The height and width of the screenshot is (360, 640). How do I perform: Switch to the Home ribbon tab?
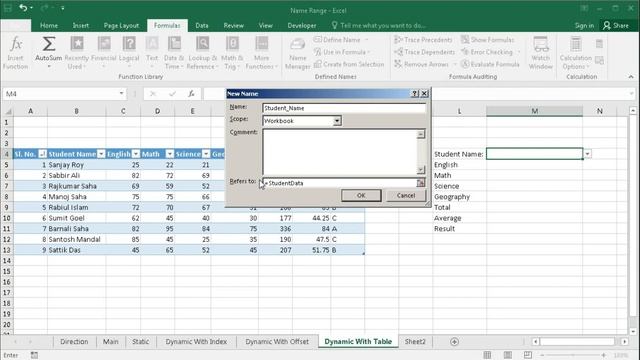pos(49,25)
